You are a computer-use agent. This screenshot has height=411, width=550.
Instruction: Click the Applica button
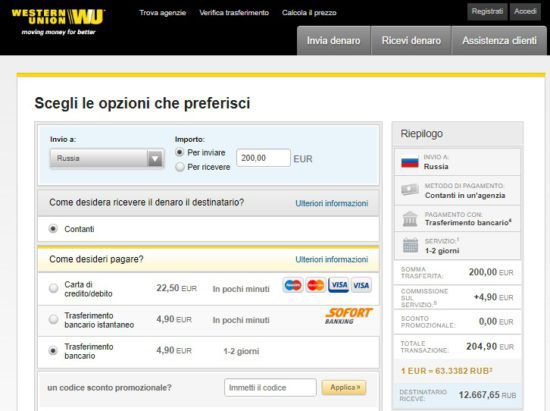(x=344, y=388)
